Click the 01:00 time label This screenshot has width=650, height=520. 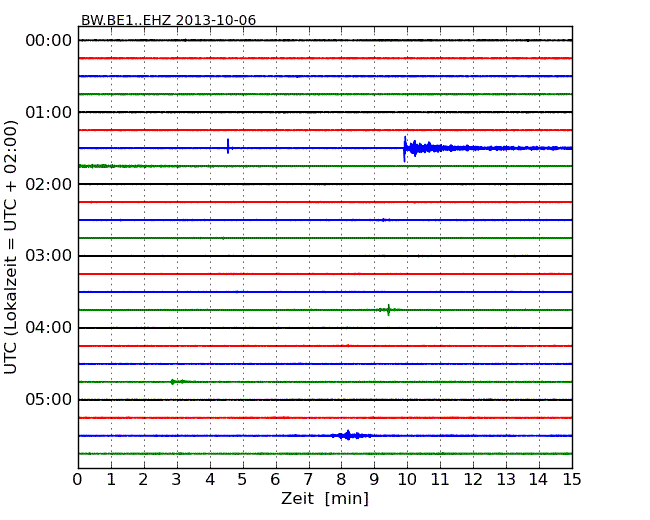[x=49, y=112]
